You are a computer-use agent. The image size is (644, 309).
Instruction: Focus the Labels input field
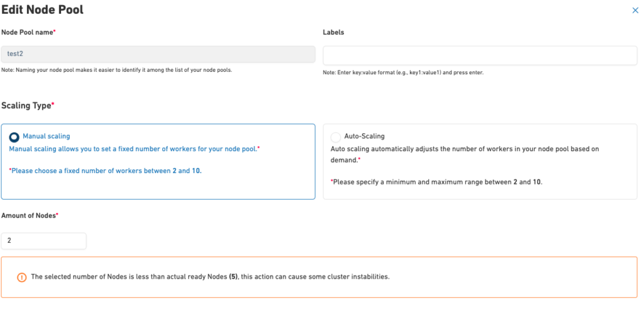[480, 56]
